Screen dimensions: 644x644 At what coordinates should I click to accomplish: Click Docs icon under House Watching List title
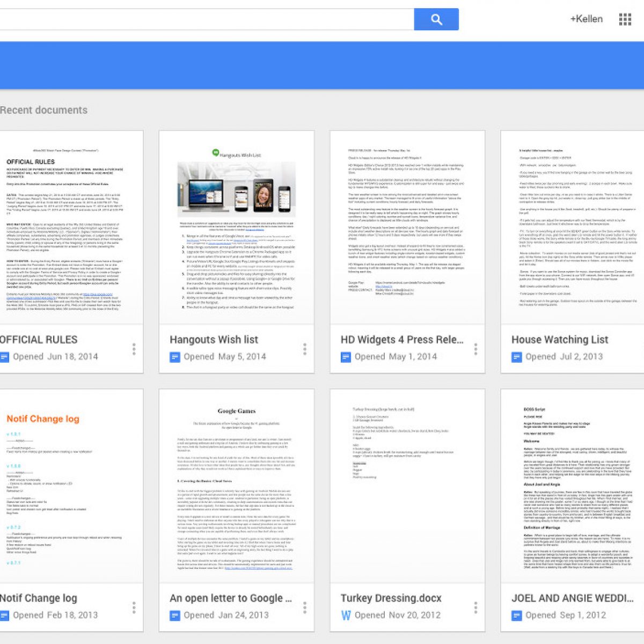point(516,357)
